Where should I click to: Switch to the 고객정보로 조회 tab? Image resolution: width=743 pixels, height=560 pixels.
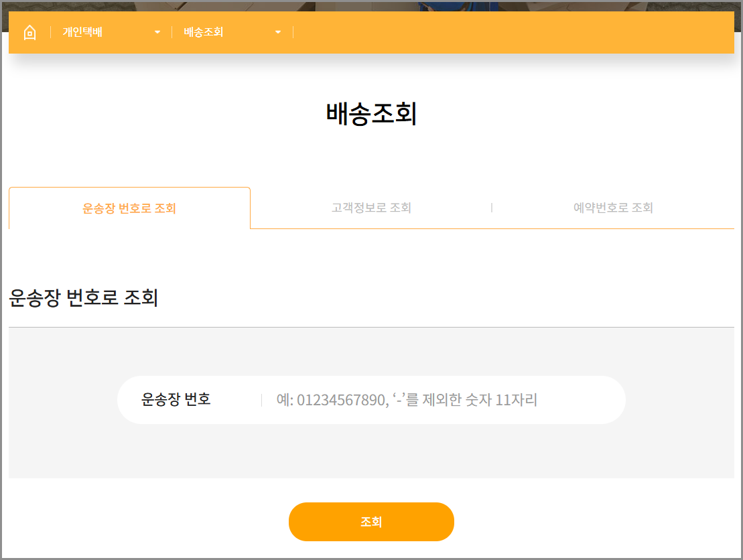point(371,208)
